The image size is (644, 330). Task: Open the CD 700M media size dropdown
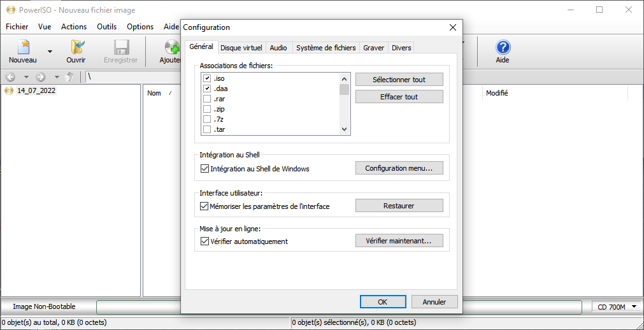[616, 306]
